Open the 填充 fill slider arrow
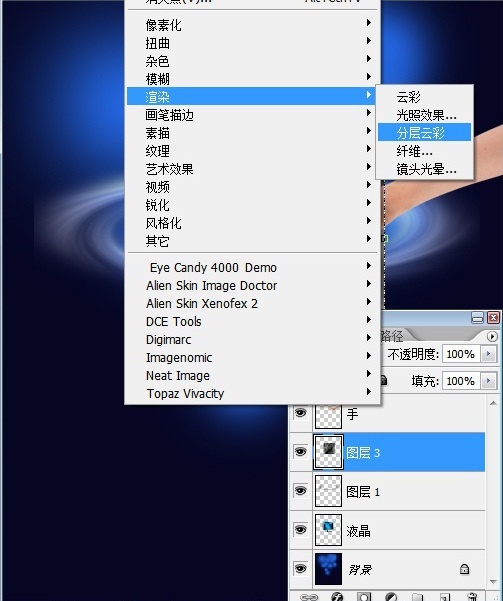The width and height of the screenshot is (503, 601). coord(488,381)
